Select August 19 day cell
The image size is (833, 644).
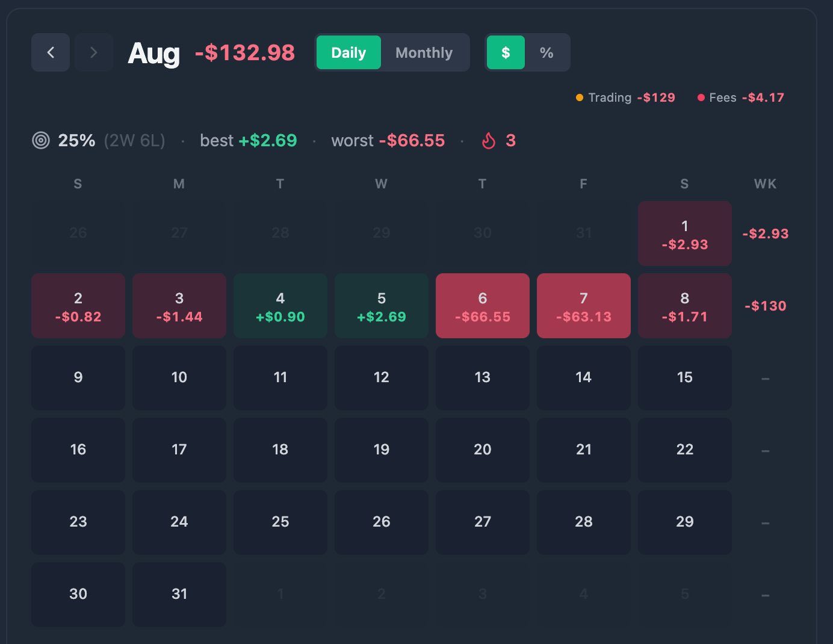tap(382, 450)
